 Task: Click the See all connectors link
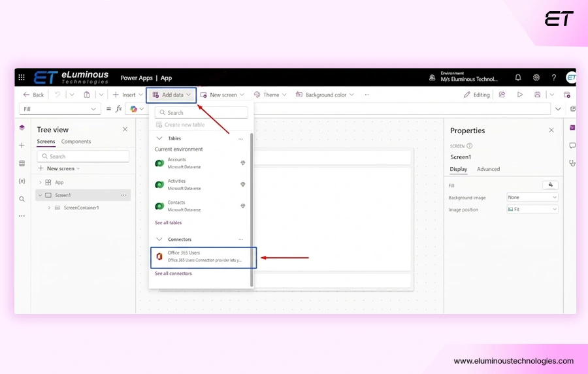173,273
